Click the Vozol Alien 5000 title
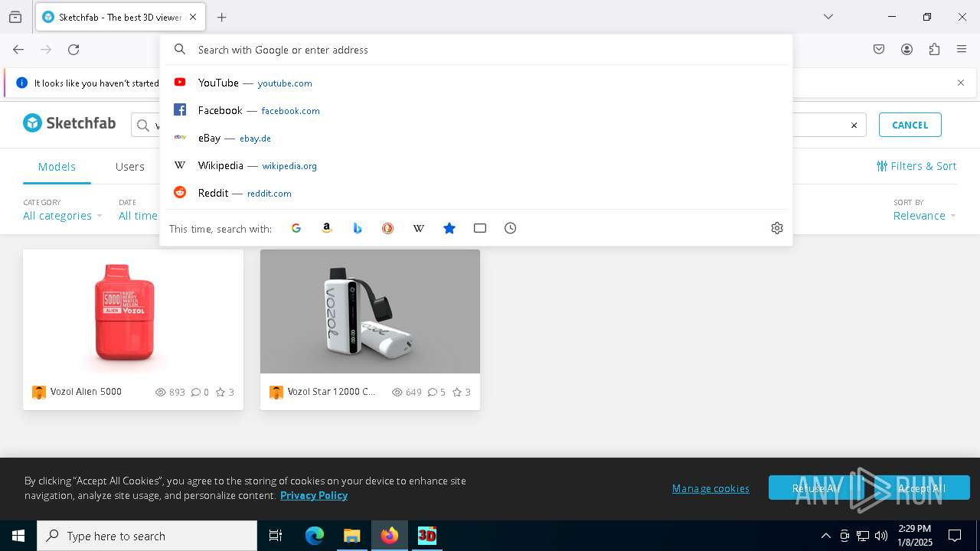The image size is (980, 551). click(86, 392)
